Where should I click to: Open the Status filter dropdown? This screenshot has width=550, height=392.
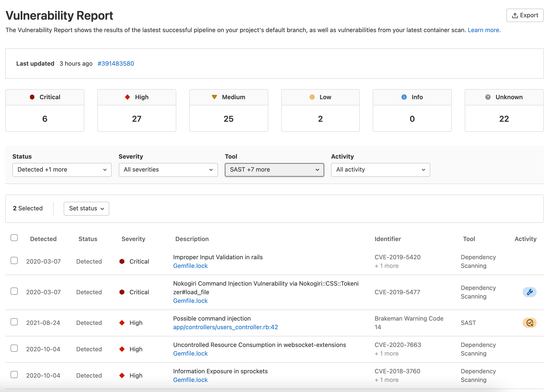[62, 170]
